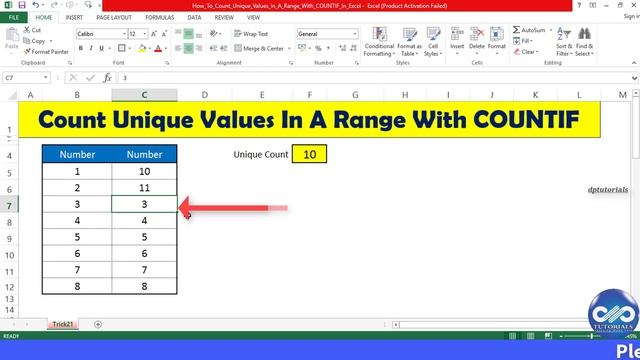640x360 pixels.
Task: Switch to the FORMULAS tab
Action: coord(160,18)
